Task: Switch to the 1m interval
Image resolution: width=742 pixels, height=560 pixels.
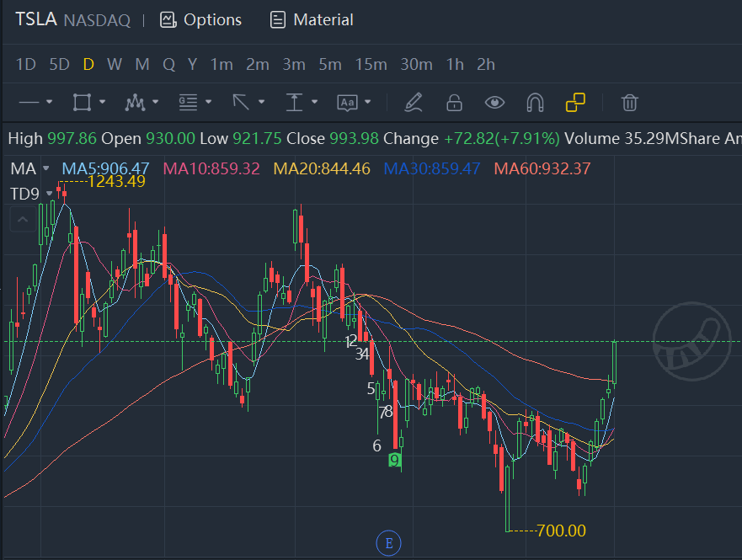Action: coord(222,64)
